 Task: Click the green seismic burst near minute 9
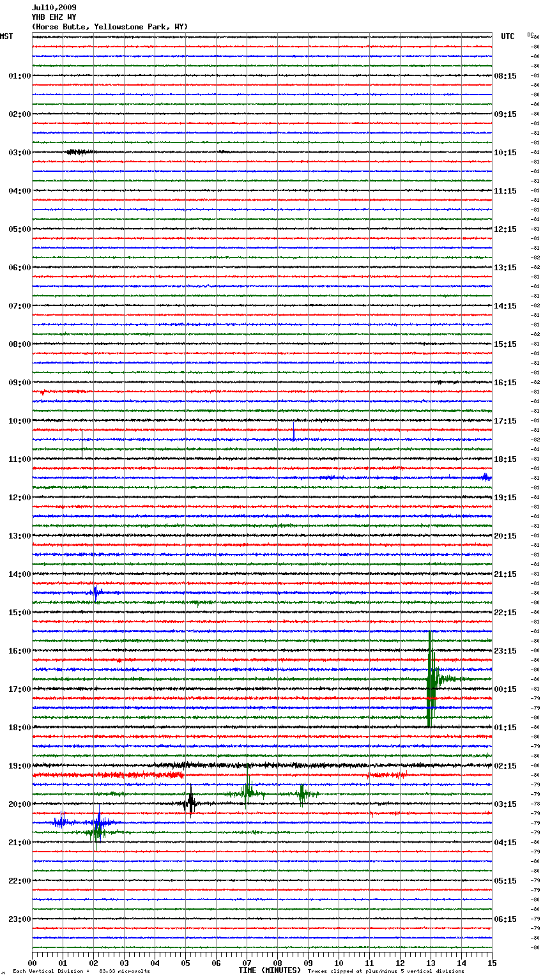(303, 794)
